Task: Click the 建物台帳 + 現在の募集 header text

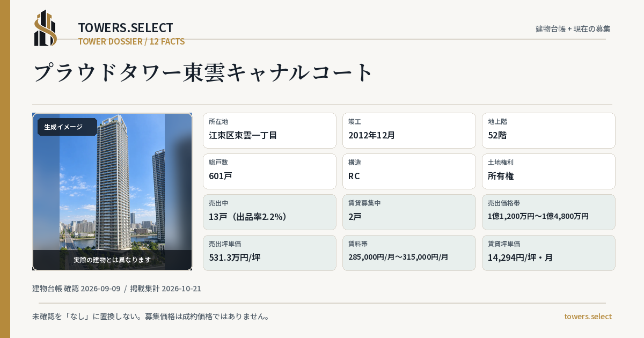Action: click(573, 28)
